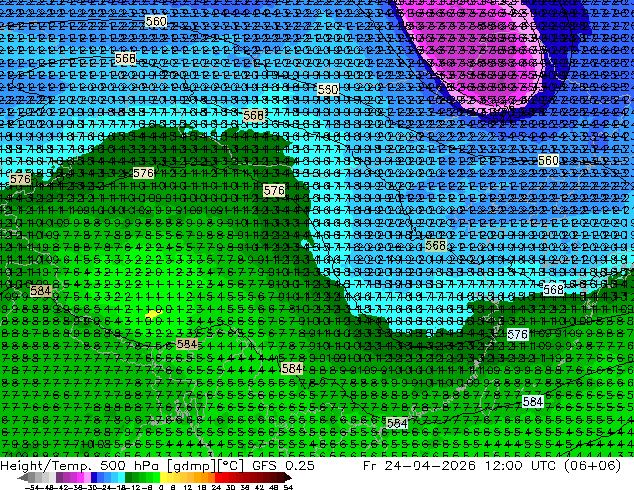Image resolution: width=634 pixels, height=490 pixels.
Task: Click the '500 hPa' level text
Action: click(x=131, y=466)
